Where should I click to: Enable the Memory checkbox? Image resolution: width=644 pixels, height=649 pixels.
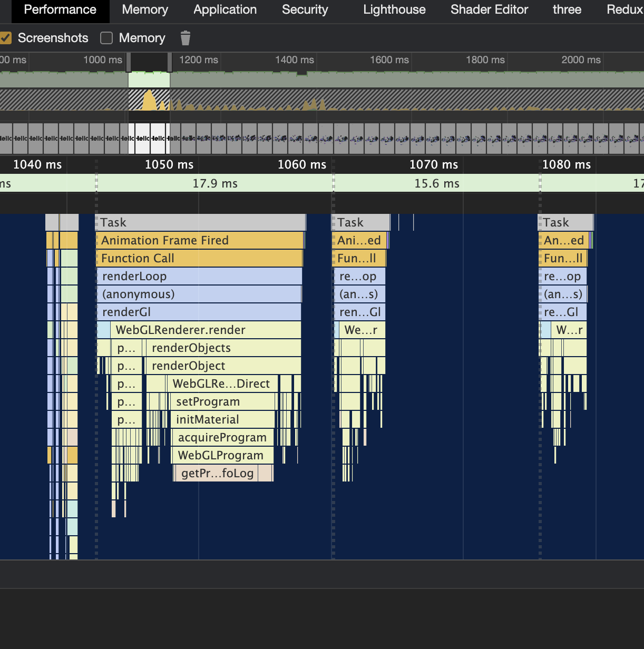click(107, 38)
